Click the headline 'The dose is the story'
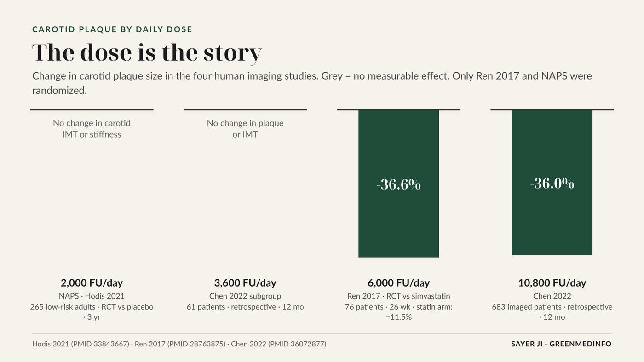This screenshot has height=362, width=644. click(147, 52)
